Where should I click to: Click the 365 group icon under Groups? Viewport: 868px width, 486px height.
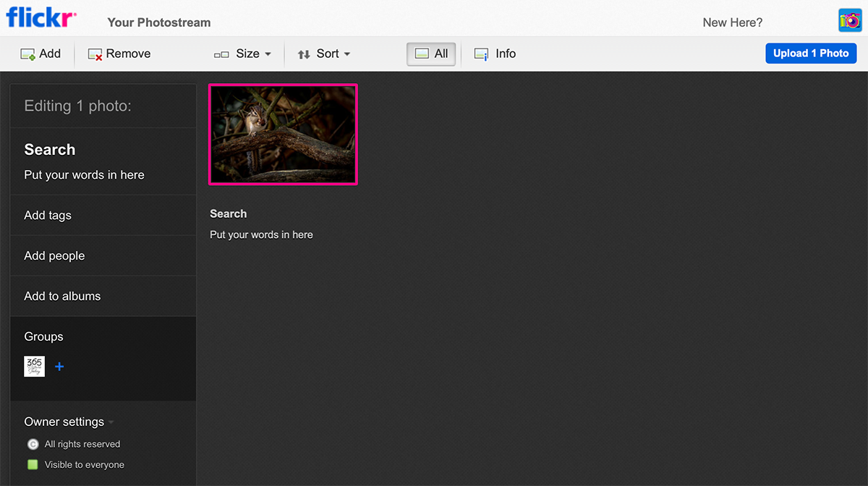click(34, 366)
